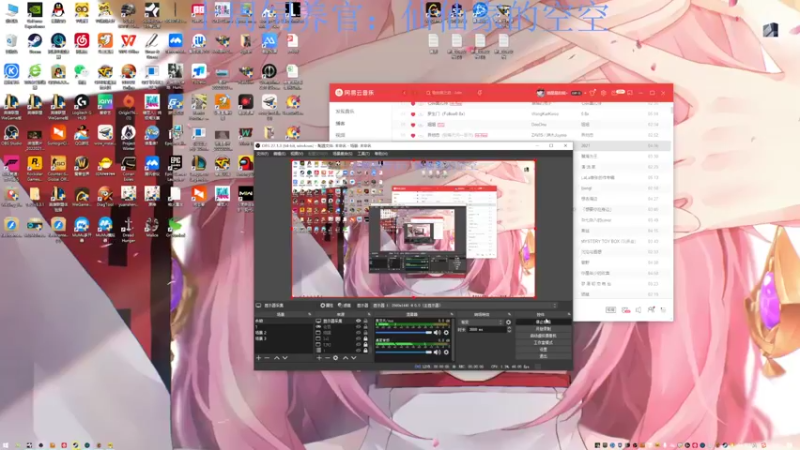Open transition properties gear in OBS
Screen dimensions: 800x450
(x=508, y=322)
